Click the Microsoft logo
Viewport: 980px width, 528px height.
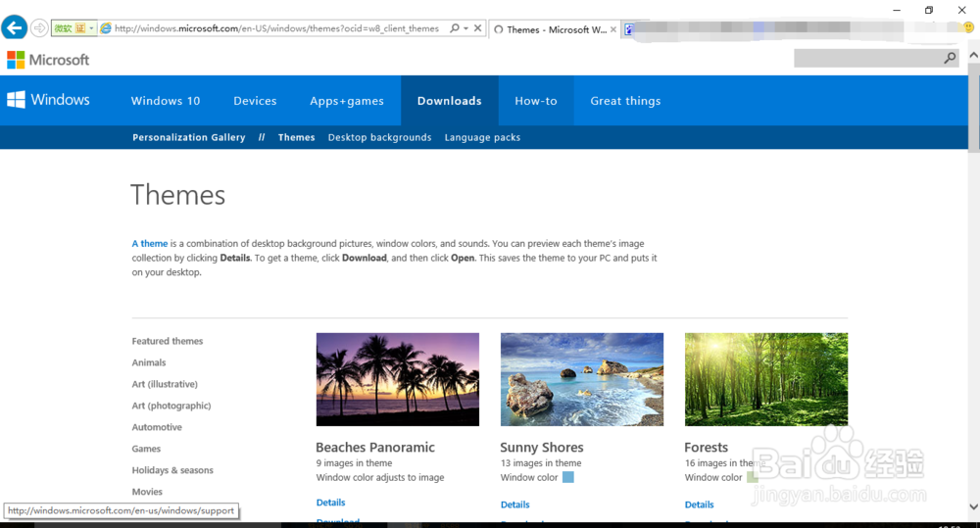pyautogui.click(x=48, y=60)
